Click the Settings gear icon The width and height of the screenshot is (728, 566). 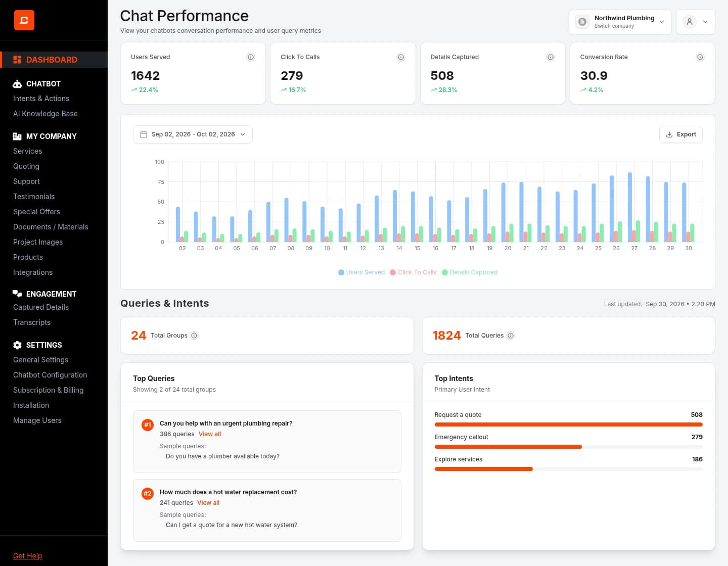[17, 345]
